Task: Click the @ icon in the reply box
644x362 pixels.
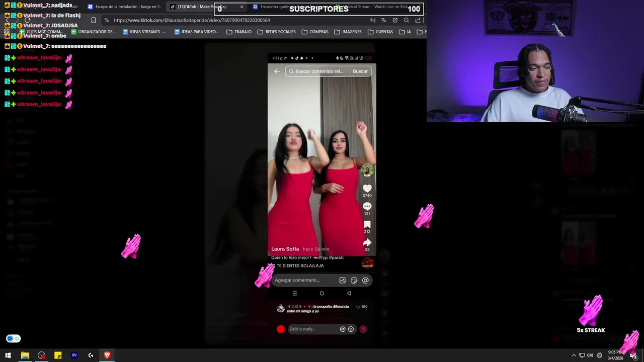Action: click(x=343, y=329)
